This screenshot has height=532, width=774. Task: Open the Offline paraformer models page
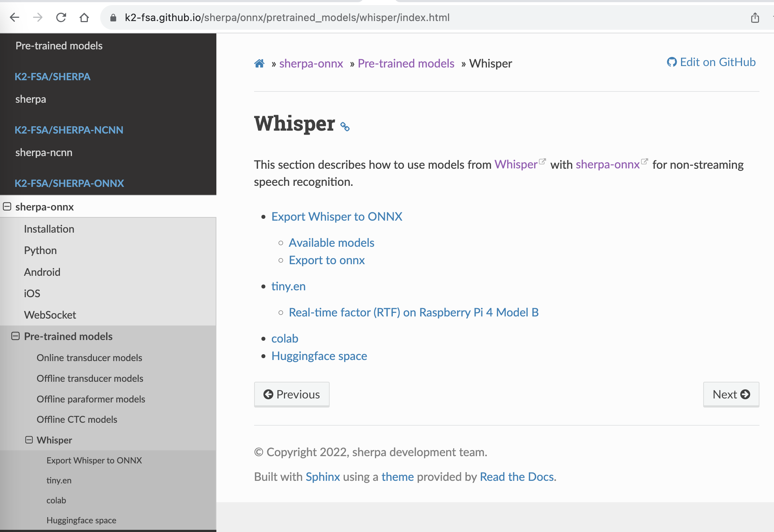tap(91, 399)
